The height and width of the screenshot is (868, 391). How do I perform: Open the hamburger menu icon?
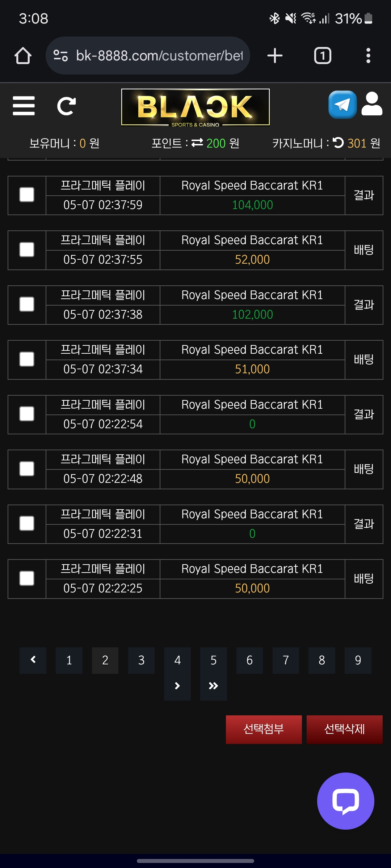click(24, 106)
